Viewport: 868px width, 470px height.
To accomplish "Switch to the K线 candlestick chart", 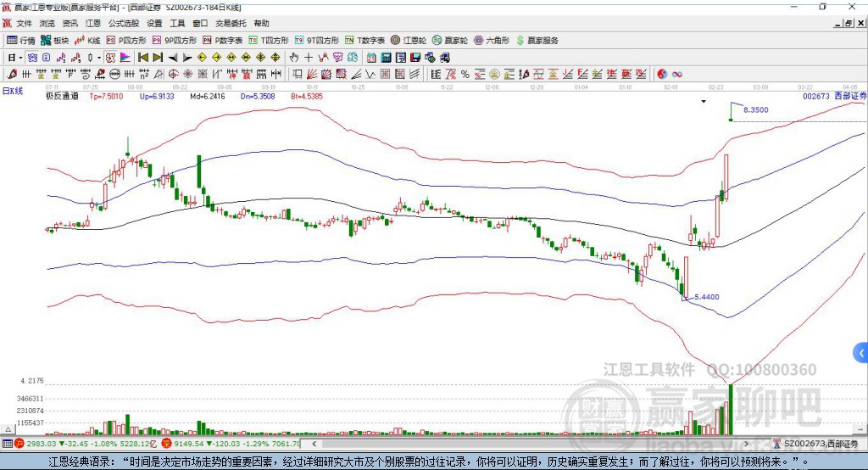I will pos(87,41).
